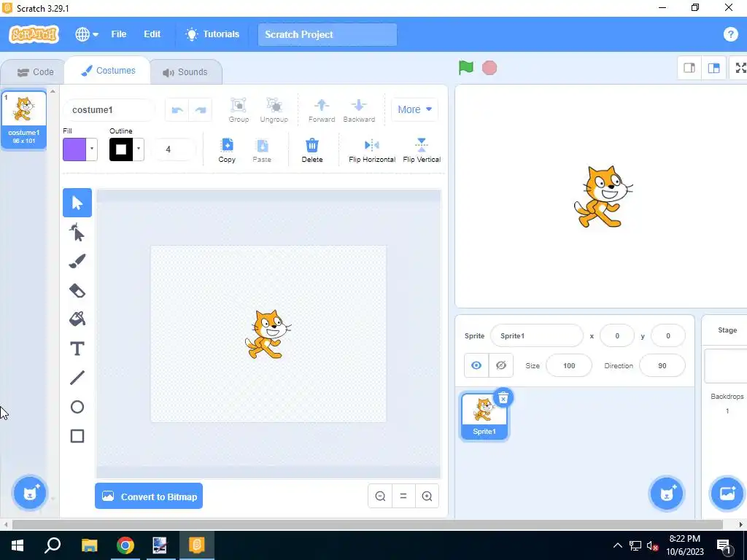This screenshot has height=560, width=747.
Task: Enter full screen stage mode
Action: coord(740,68)
